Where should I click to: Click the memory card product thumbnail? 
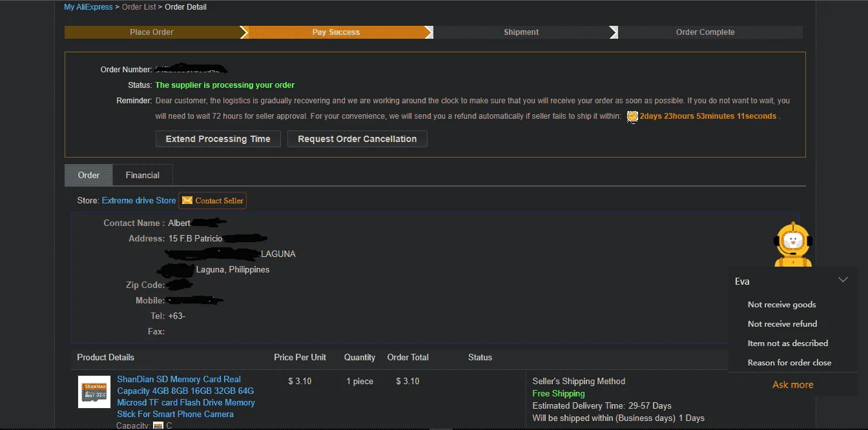tap(94, 392)
